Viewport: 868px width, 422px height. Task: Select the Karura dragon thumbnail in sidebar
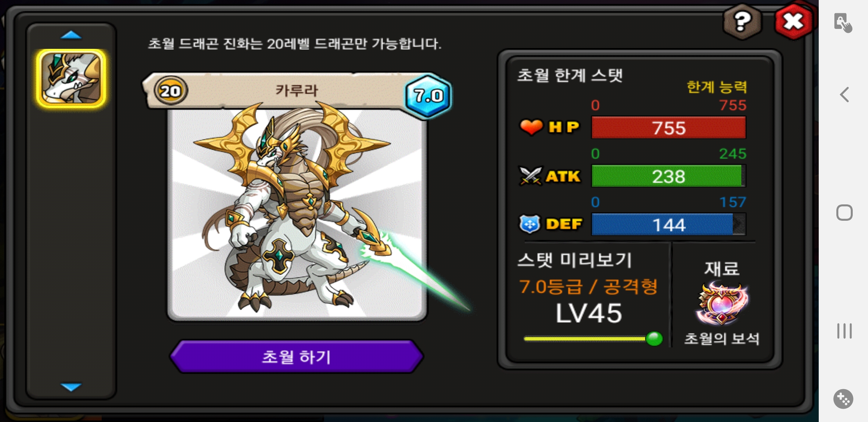point(71,79)
